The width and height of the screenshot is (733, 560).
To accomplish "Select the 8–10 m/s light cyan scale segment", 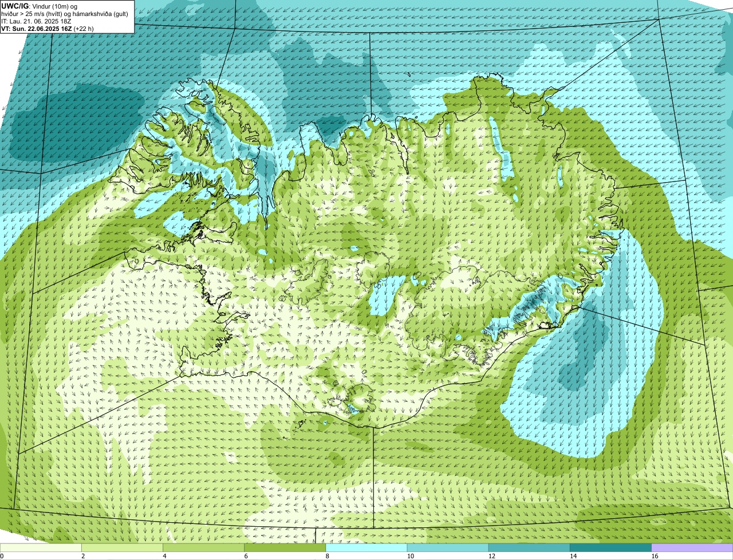I will click(366, 548).
